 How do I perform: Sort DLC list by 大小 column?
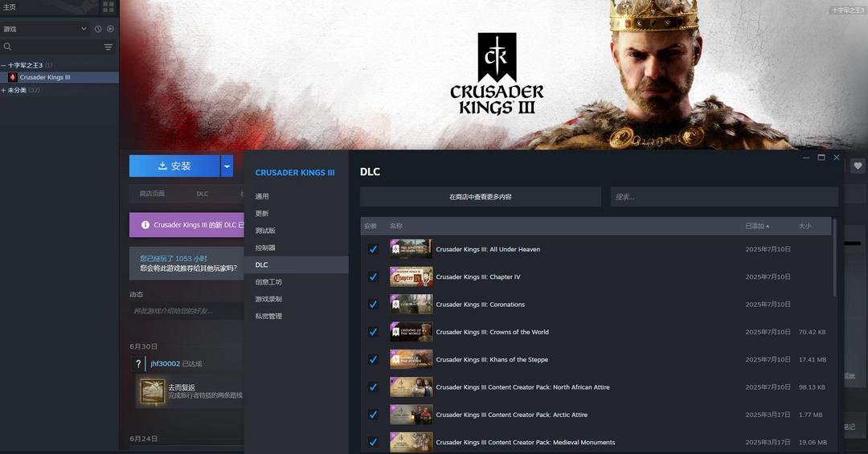tap(805, 226)
